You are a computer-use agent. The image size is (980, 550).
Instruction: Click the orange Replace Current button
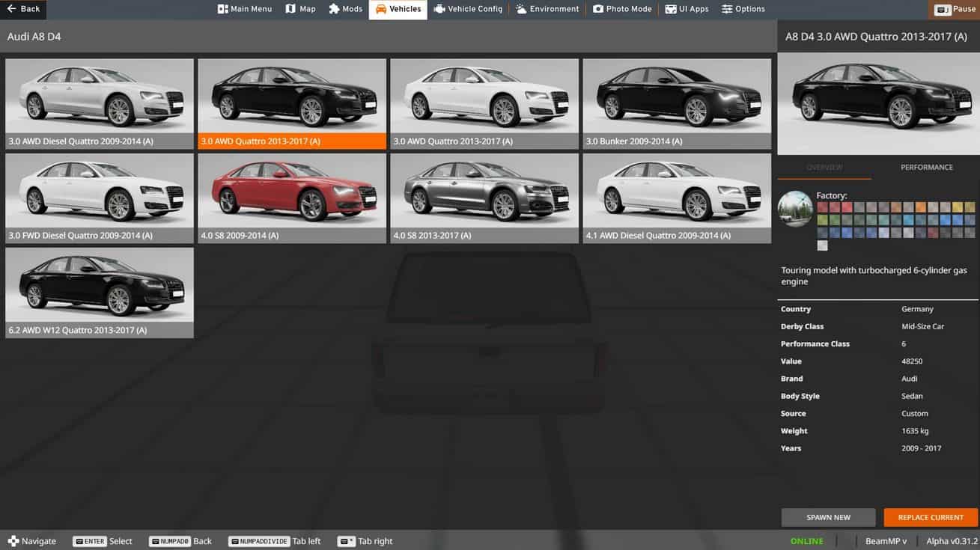(931, 517)
